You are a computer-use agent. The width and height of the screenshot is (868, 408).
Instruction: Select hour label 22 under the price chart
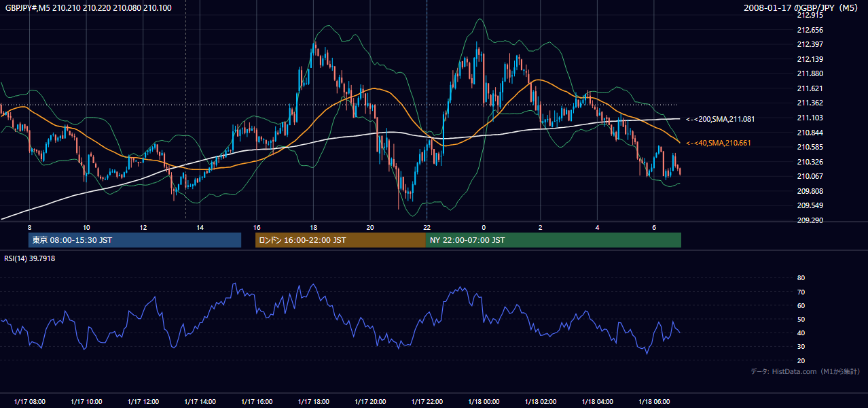pyautogui.click(x=427, y=227)
